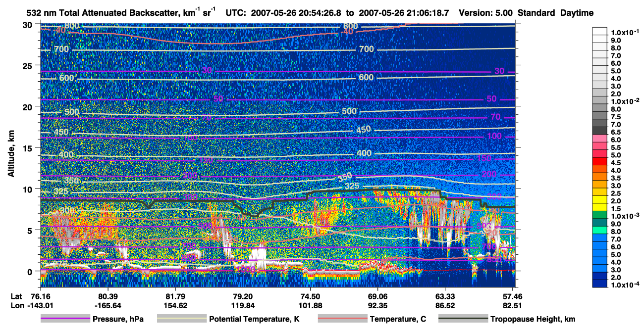Click latitude value "80.39"

tap(107, 296)
